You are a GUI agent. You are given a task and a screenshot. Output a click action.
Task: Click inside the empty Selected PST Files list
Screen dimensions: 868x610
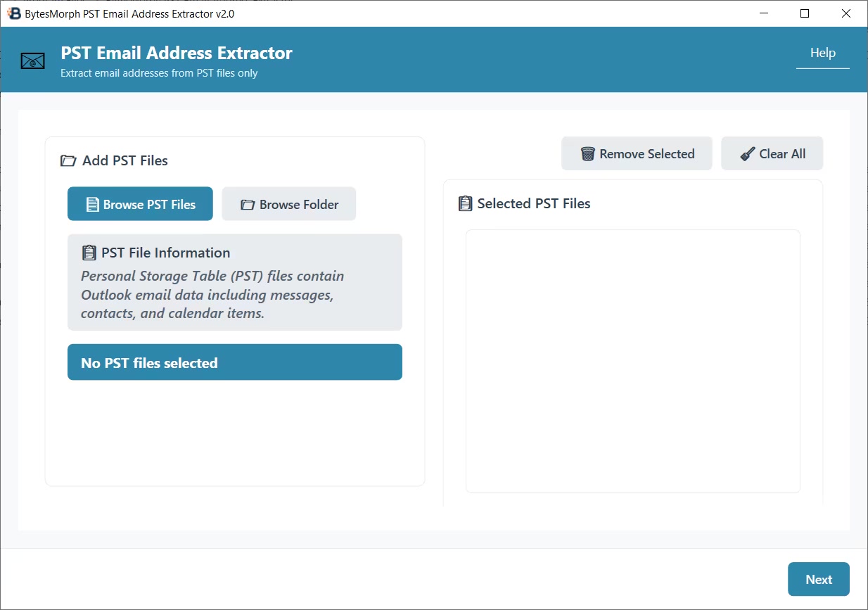click(x=632, y=361)
